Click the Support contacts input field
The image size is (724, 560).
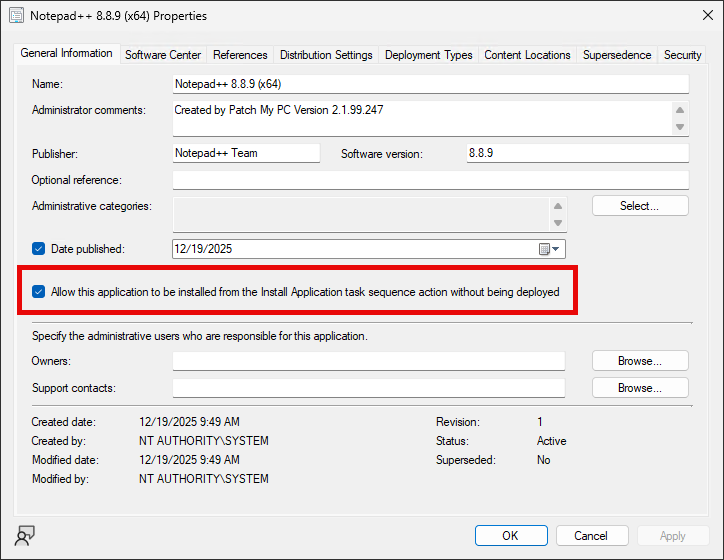pos(369,388)
